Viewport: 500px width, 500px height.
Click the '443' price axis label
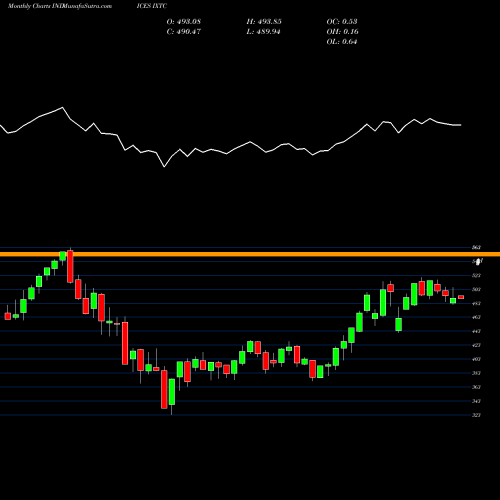476,331
